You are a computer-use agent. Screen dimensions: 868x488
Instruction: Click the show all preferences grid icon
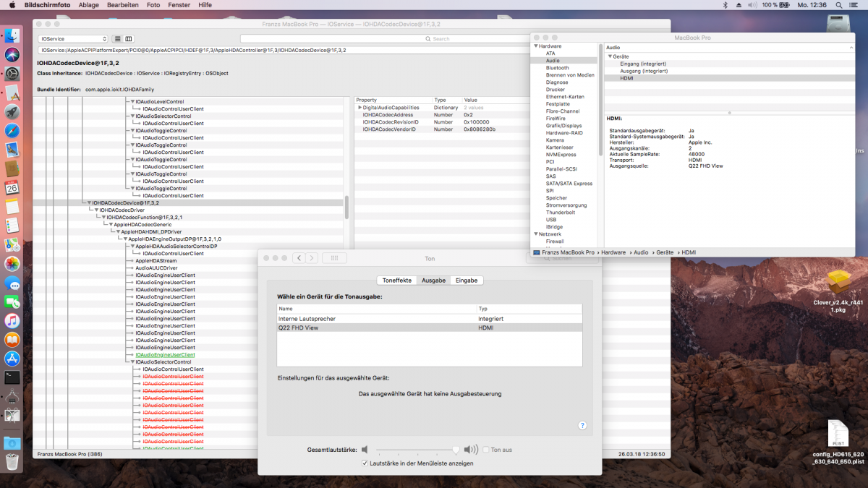tap(334, 258)
